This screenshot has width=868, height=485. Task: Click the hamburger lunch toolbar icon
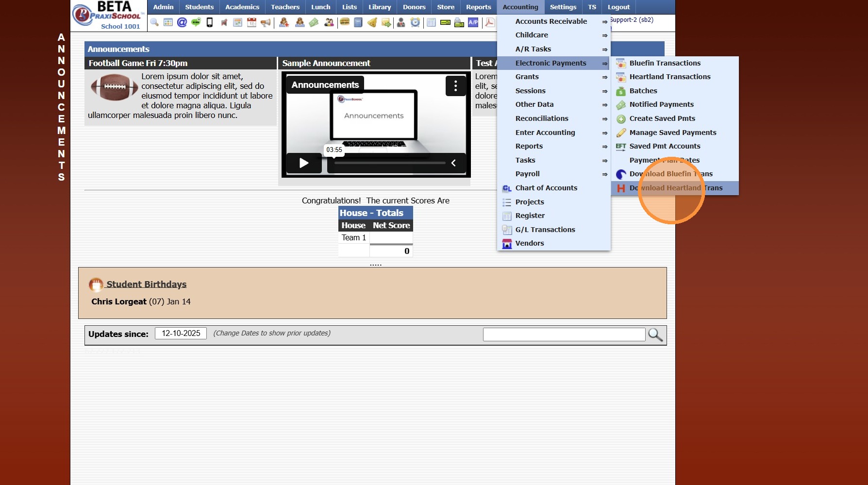pyautogui.click(x=345, y=22)
